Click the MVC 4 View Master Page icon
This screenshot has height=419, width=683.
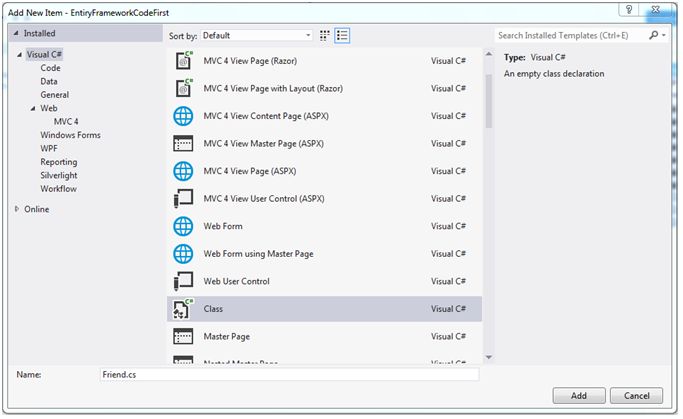pyautogui.click(x=184, y=143)
